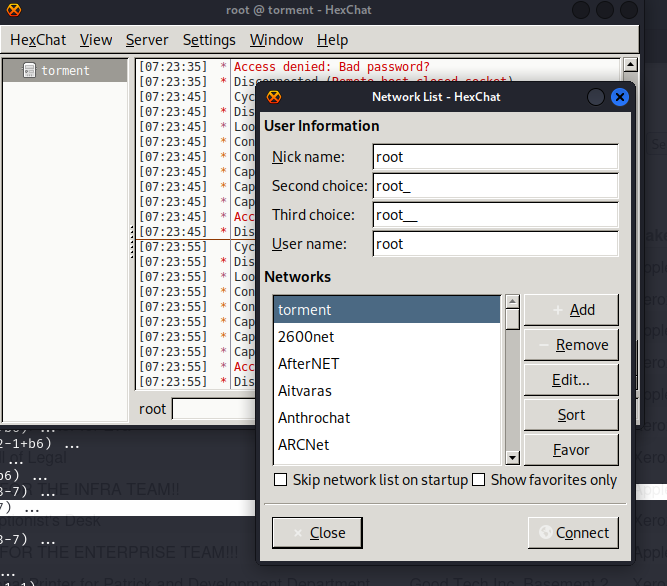The width and height of the screenshot is (667, 586).
Task: Select Anthrochat network
Action: (387, 418)
